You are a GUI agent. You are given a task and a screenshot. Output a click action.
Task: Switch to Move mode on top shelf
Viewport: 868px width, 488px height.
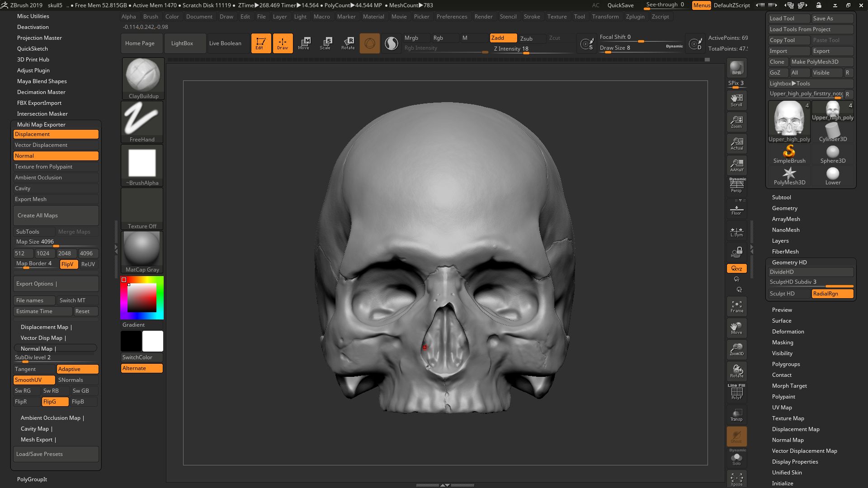tap(305, 43)
